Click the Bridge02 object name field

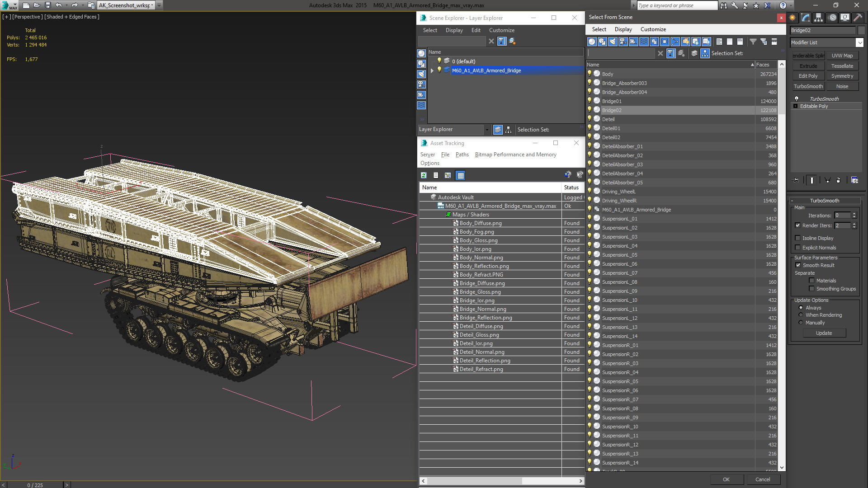coord(823,30)
